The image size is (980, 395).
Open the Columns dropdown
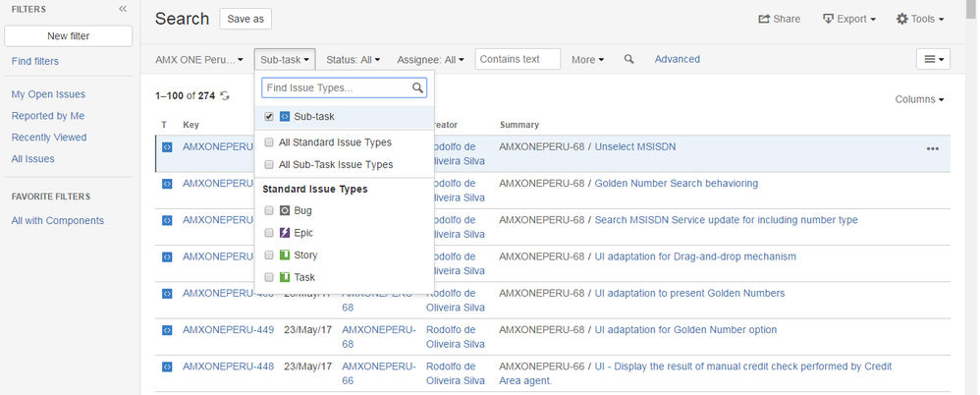point(919,99)
